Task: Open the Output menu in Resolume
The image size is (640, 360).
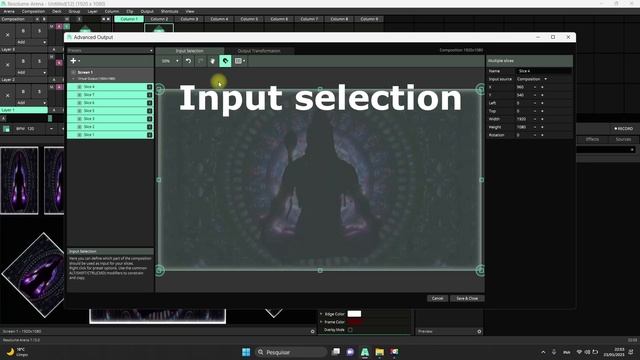Action: point(147,11)
